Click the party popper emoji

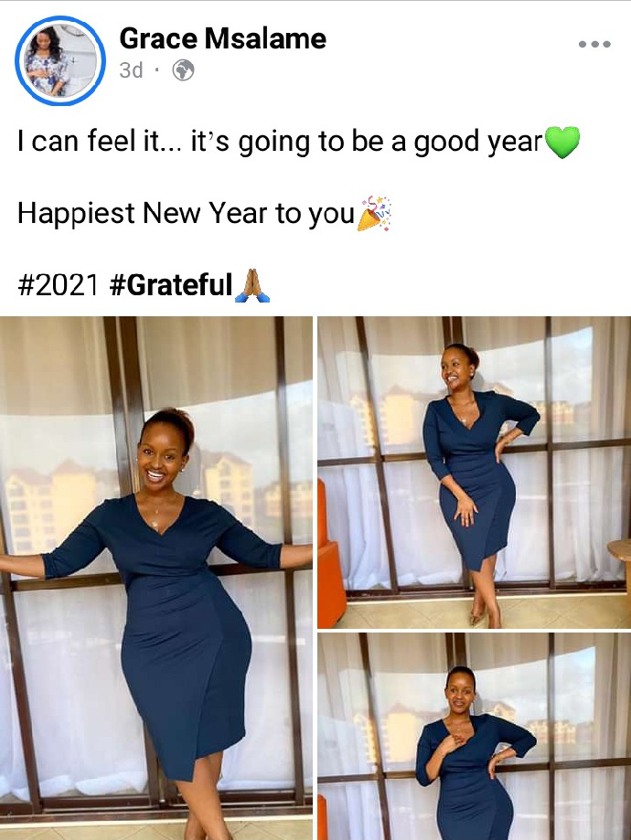pyautogui.click(x=375, y=214)
